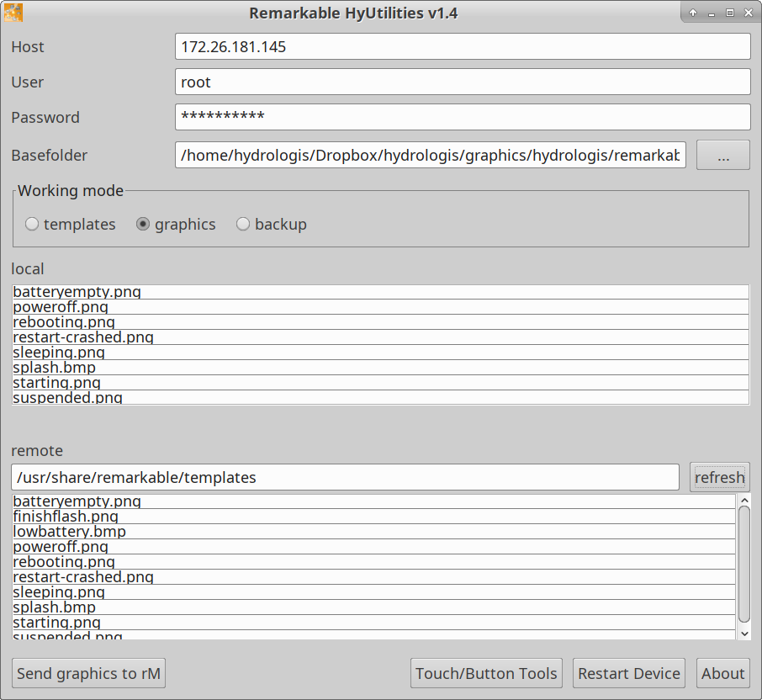Select sleeping.png in remote list

[373, 591]
